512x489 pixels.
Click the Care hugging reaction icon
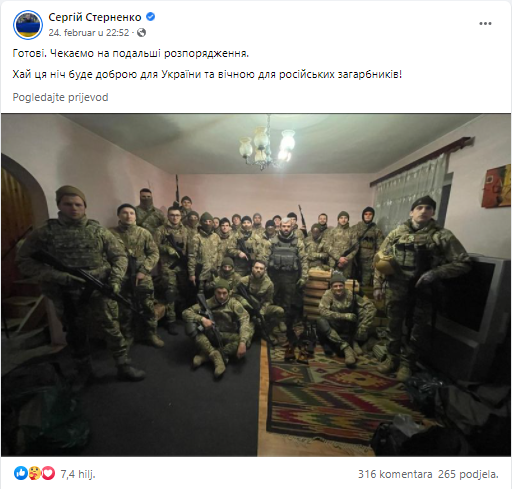coord(35,473)
